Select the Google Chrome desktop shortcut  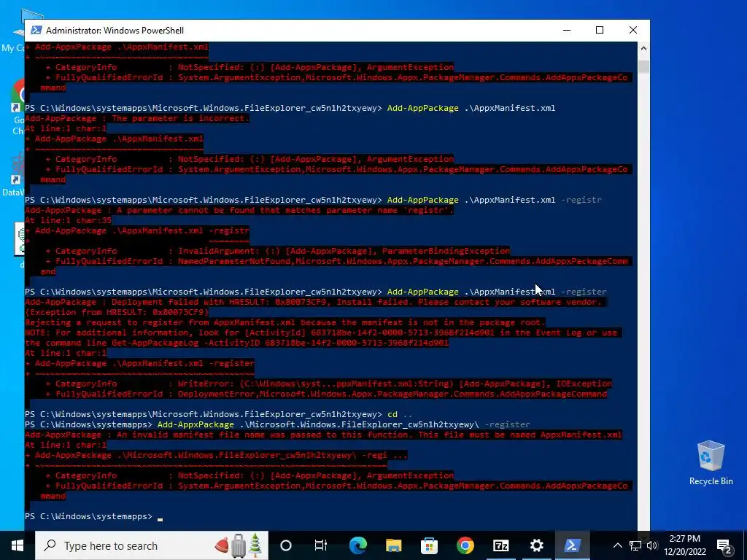tap(18, 107)
